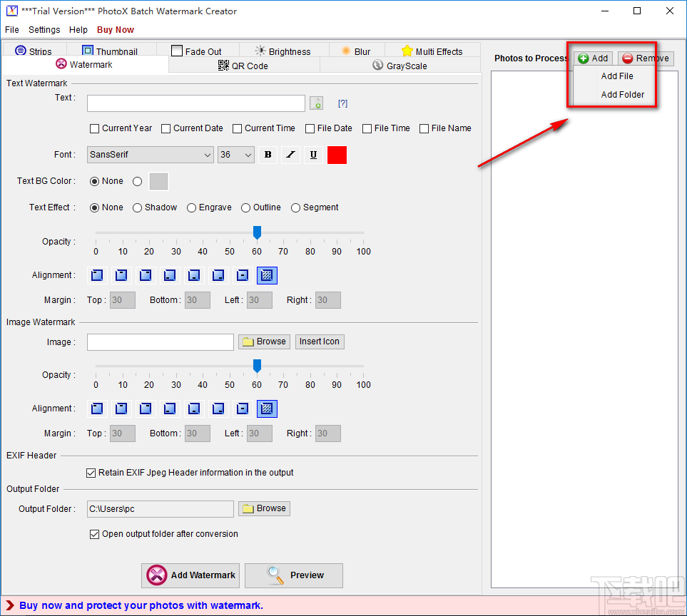687x616 pixels.
Task: Select bottom-left alignment for text watermark
Action: pyautogui.click(x=170, y=275)
